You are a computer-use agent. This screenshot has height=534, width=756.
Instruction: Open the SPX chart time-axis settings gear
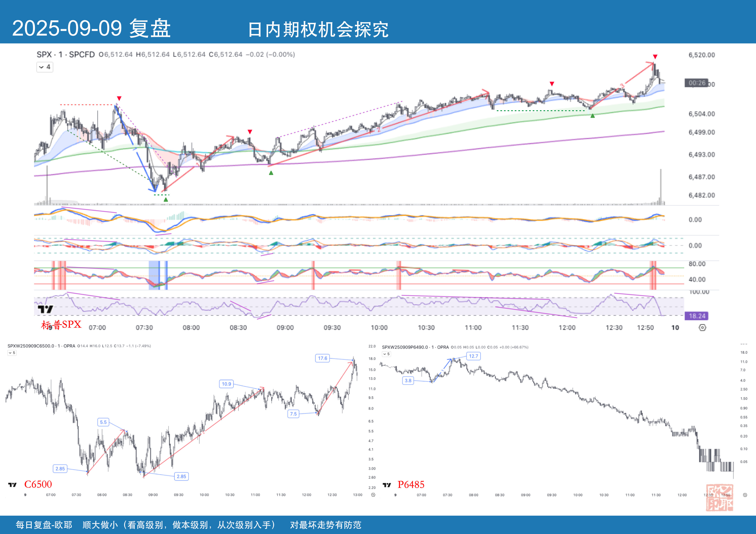pos(702,328)
